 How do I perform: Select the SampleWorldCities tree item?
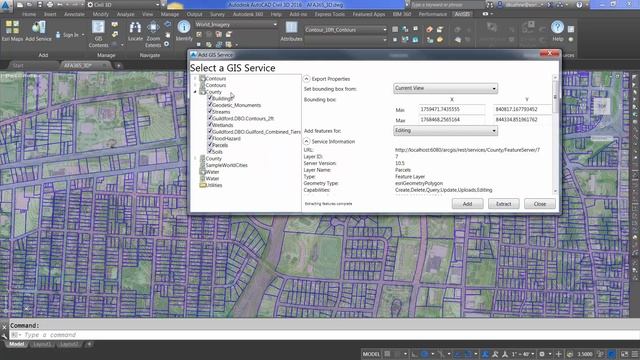[227, 165]
